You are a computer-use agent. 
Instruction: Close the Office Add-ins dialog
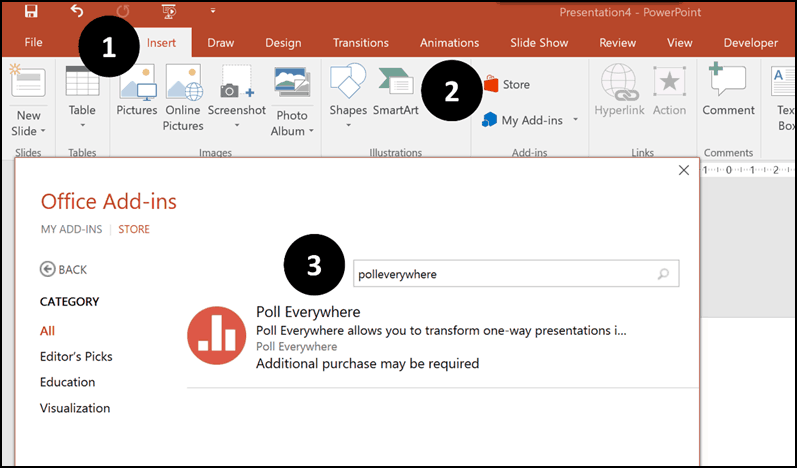coord(684,170)
